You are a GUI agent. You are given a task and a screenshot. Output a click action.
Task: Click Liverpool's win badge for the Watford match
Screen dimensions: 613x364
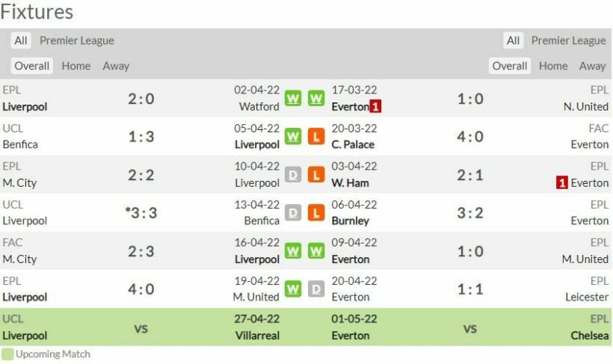click(293, 99)
